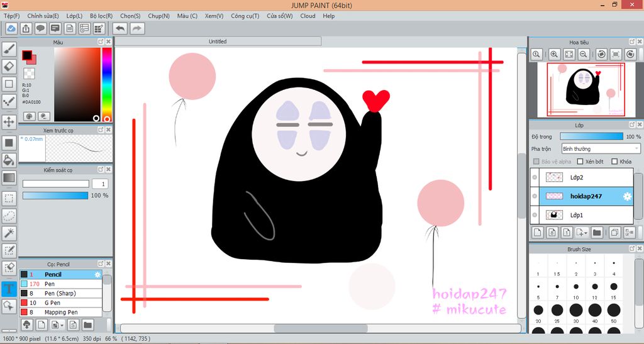Adjust the rainbow hue slider bar
This screenshot has height=344, width=644.
point(107,84)
